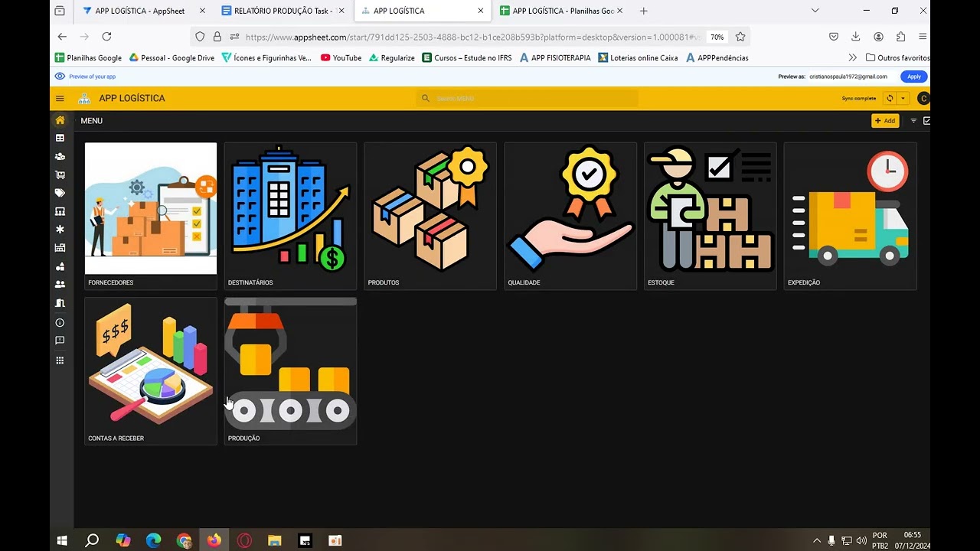This screenshot has height=551, width=980.
Task: Open the DESTINATÁRIOS card
Action: click(x=290, y=216)
